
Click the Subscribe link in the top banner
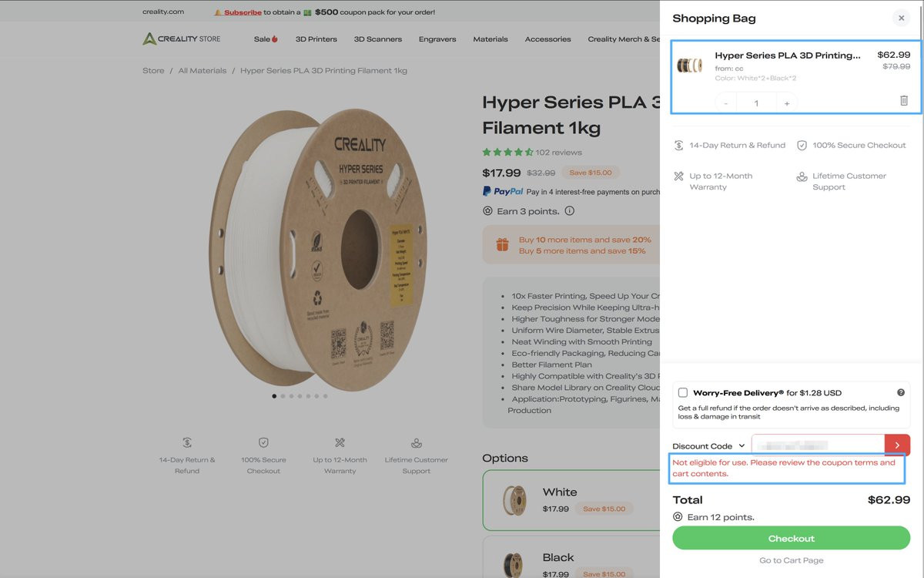243,12
